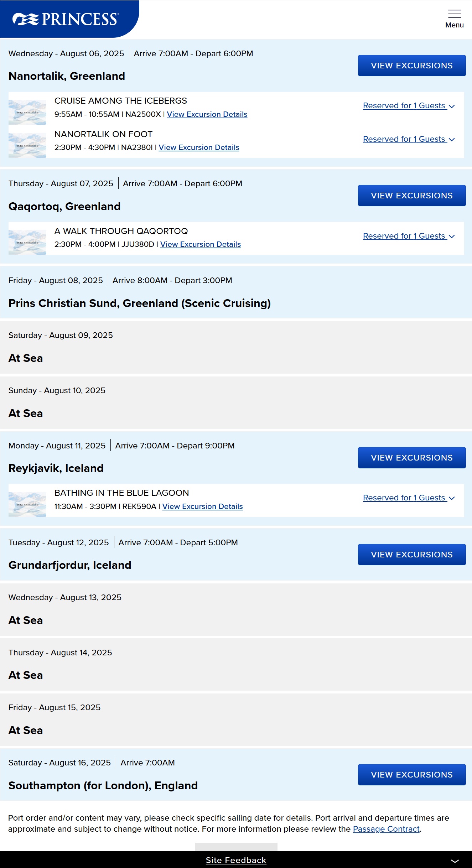Expand reservation dropdown for Walk Through Qaqortoq
The width and height of the screenshot is (472, 868).
point(409,236)
